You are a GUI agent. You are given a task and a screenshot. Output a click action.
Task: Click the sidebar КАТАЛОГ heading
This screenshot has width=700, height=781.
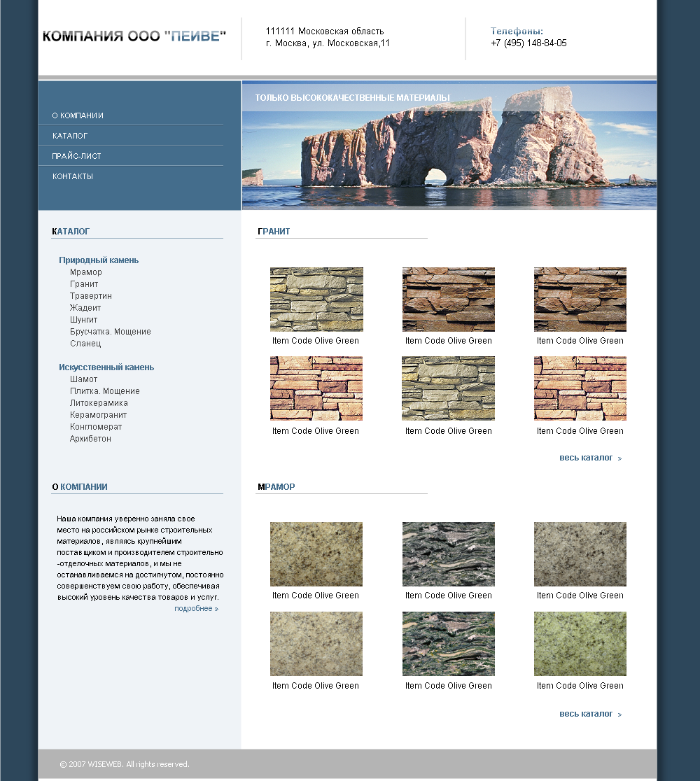[71, 231]
